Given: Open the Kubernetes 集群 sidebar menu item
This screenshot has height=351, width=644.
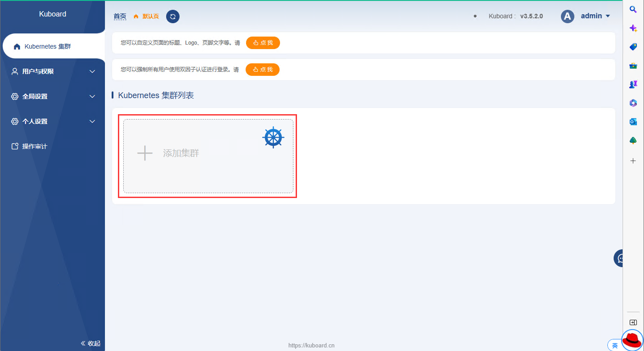Looking at the screenshot, I should click(x=54, y=46).
